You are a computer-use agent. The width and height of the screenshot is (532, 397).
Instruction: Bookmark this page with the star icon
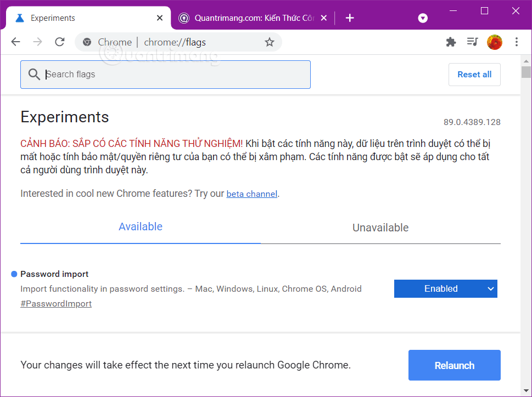click(x=269, y=42)
